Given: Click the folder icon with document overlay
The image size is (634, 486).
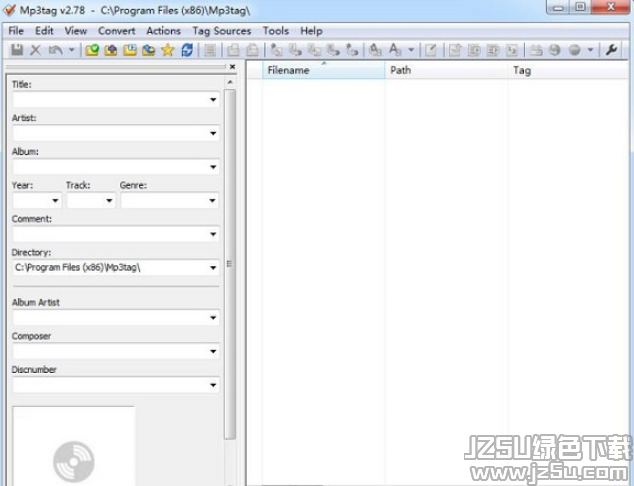Looking at the screenshot, I should [x=130, y=50].
